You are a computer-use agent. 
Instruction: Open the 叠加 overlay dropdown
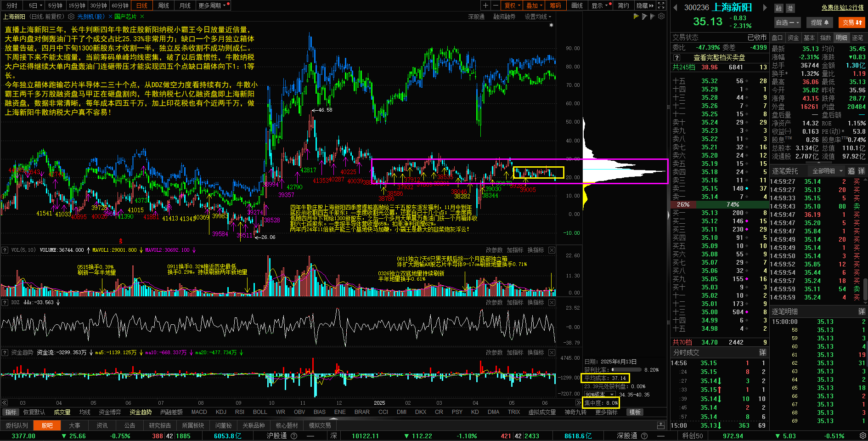pos(535,6)
